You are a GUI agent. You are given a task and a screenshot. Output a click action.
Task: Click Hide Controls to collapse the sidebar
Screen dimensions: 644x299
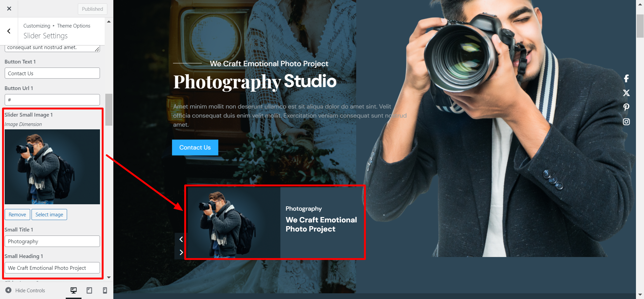[25, 290]
